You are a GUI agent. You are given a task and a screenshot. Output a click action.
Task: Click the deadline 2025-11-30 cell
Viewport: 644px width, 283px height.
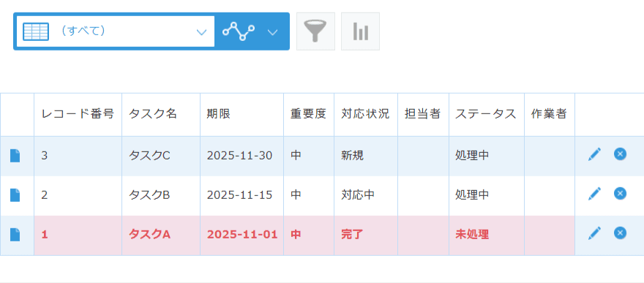coord(242,156)
